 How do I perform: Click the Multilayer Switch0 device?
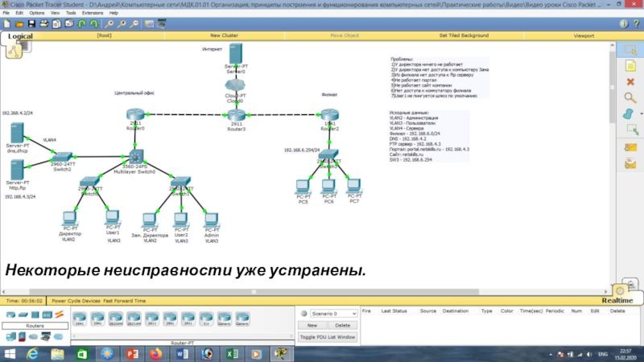tap(135, 157)
